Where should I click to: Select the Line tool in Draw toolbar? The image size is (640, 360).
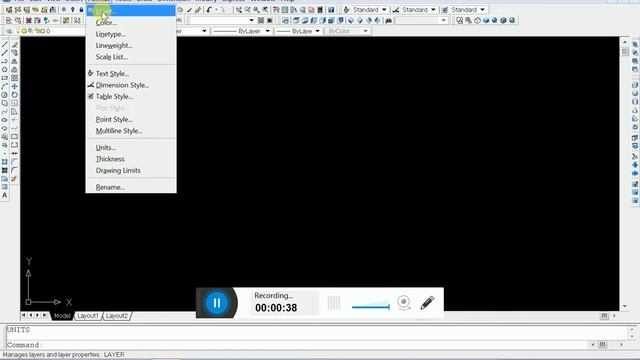(4, 44)
